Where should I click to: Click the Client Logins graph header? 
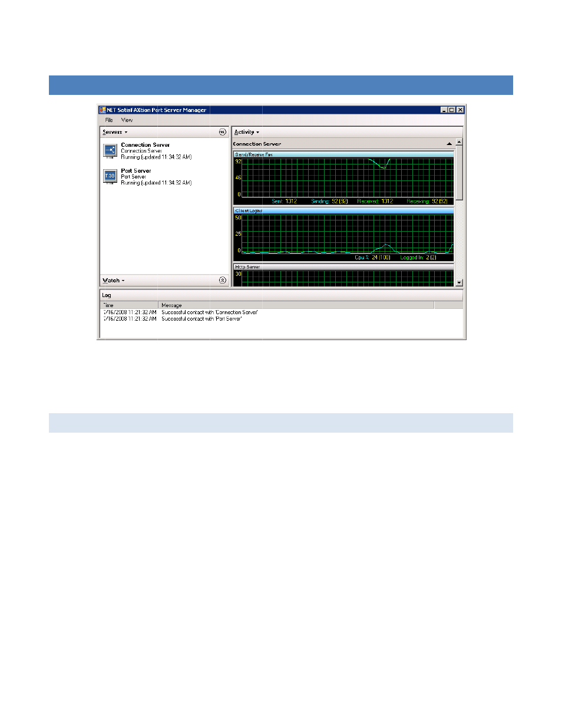click(343, 210)
